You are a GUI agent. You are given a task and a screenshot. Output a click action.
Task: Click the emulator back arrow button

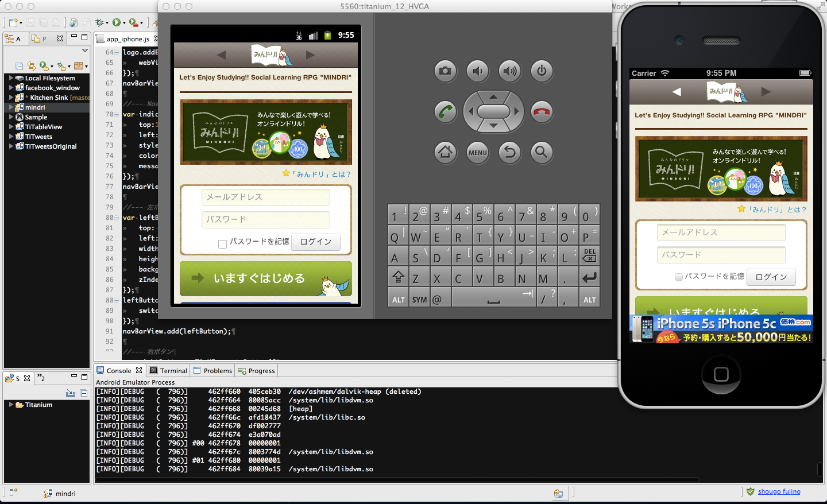click(509, 152)
